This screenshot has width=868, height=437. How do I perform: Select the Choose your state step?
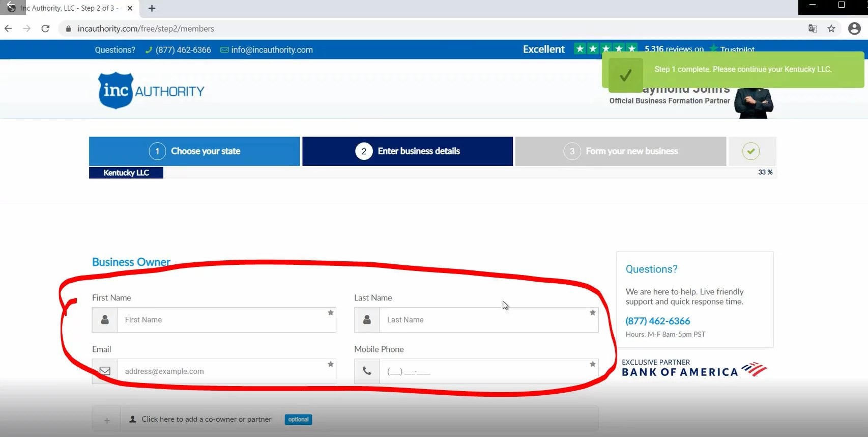(x=194, y=151)
